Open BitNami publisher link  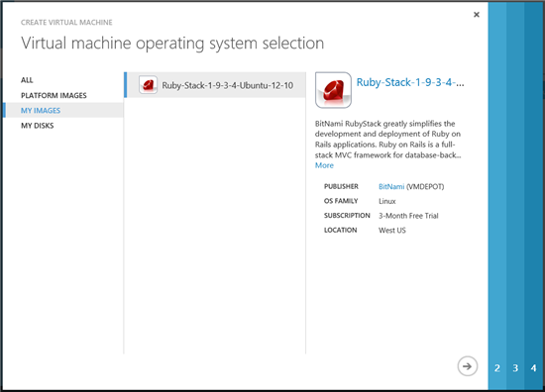[391, 187]
